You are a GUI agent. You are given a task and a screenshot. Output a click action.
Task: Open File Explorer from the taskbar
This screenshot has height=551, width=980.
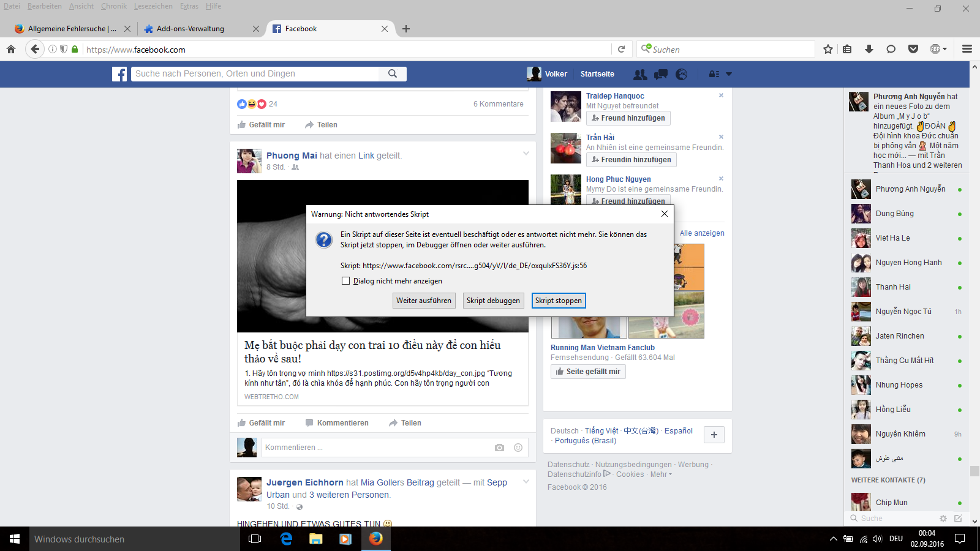315,539
